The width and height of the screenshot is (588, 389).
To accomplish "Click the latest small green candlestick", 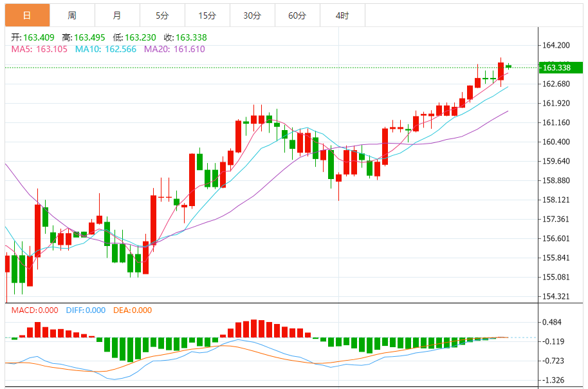I will point(508,66).
